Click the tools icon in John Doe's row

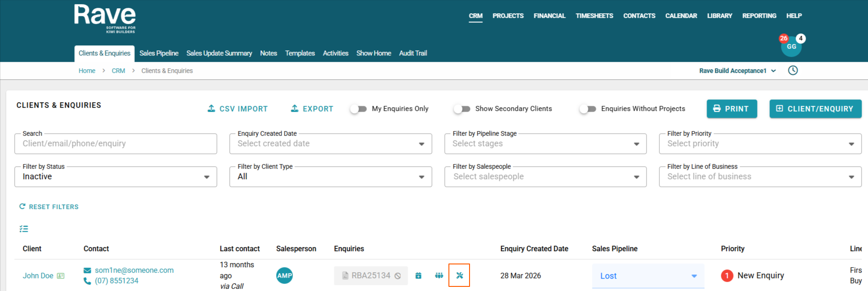[x=459, y=275]
